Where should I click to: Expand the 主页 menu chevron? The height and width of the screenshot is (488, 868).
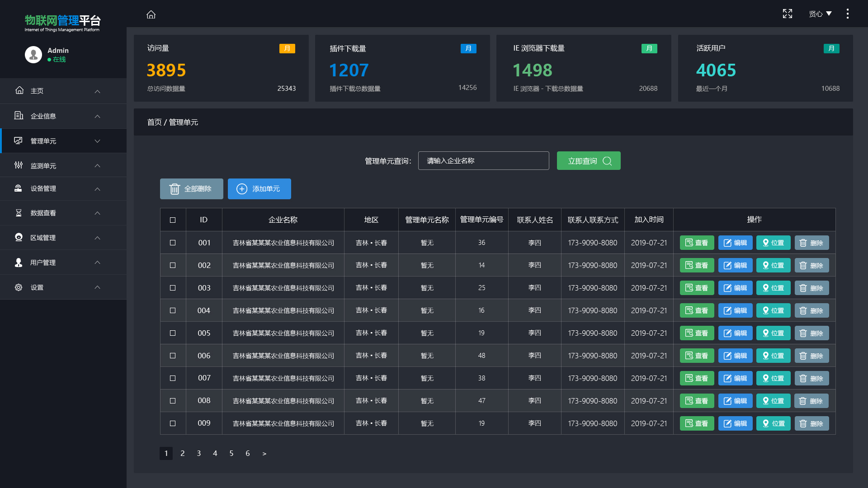click(97, 91)
